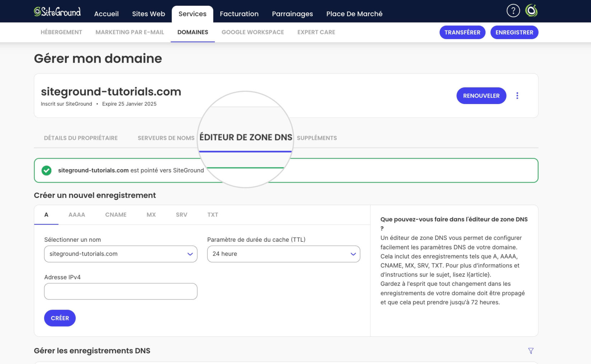Open the help question mark icon
The height and width of the screenshot is (364, 591).
513,11
